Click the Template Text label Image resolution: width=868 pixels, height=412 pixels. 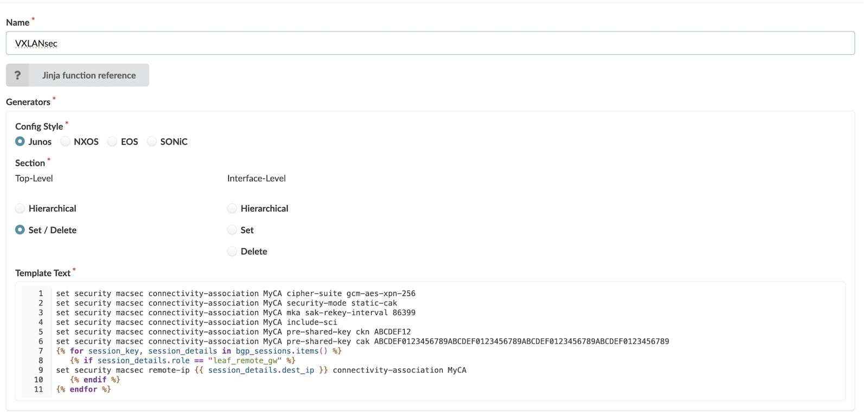click(43, 273)
